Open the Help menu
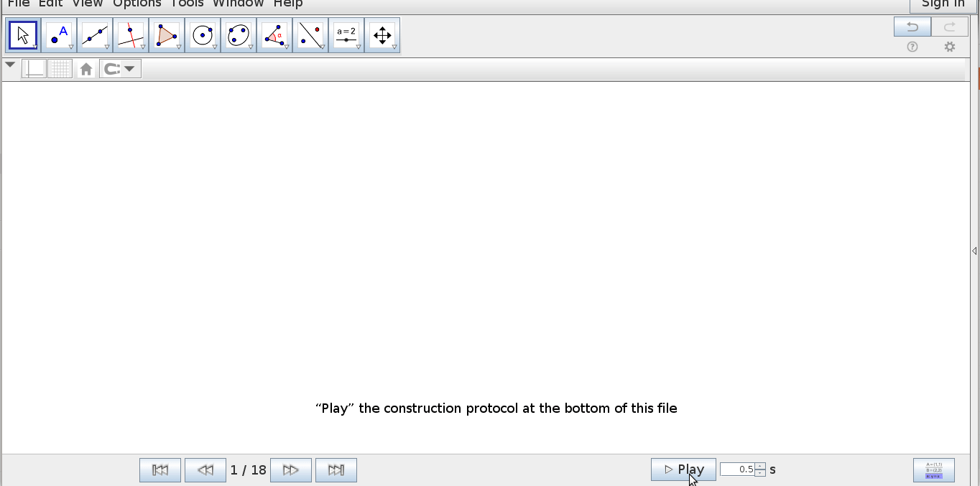The width and height of the screenshot is (980, 486). tap(288, 4)
